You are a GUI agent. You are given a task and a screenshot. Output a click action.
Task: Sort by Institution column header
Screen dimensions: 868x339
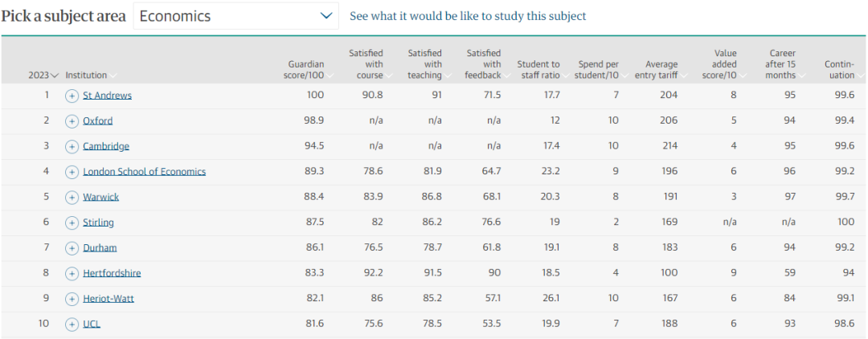point(90,76)
